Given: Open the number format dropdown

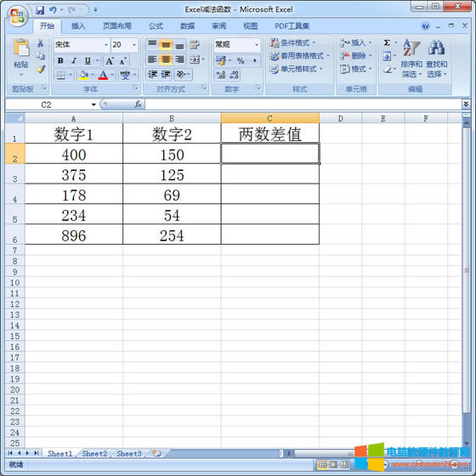Looking at the screenshot, I should [x=257, y=45].
